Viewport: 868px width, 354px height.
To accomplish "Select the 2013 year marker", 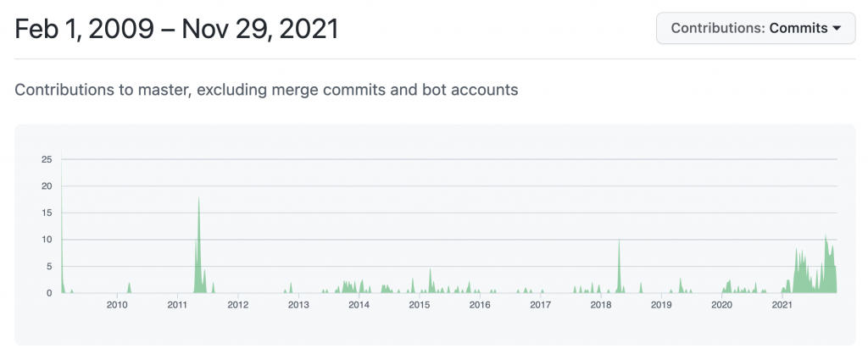I will click(298, 305).
